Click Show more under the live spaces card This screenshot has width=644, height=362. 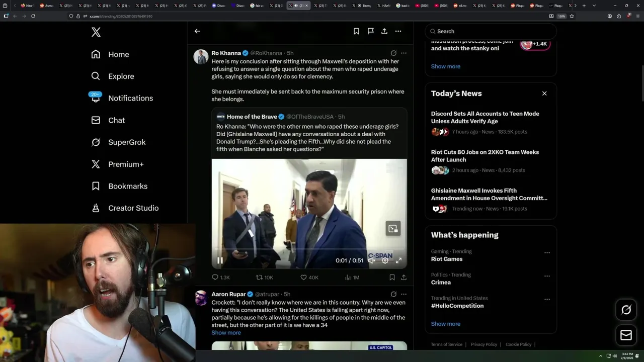445,66
